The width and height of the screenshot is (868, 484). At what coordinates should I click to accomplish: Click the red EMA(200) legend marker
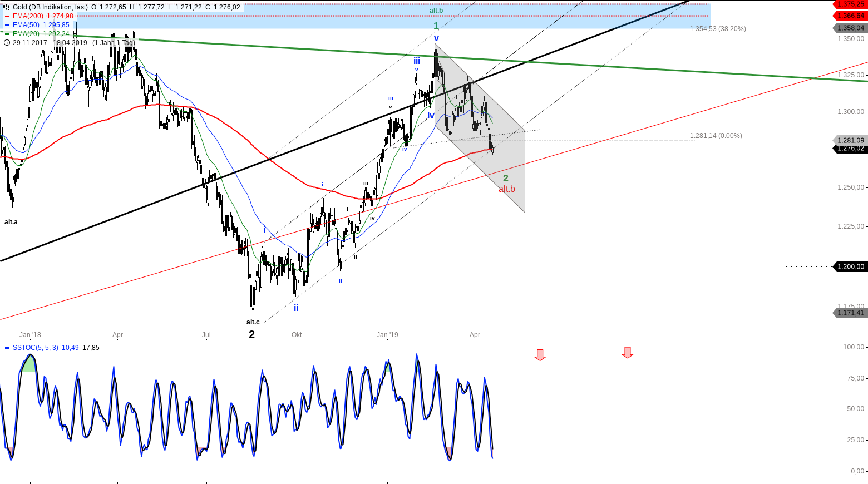(x=7, y=16)
